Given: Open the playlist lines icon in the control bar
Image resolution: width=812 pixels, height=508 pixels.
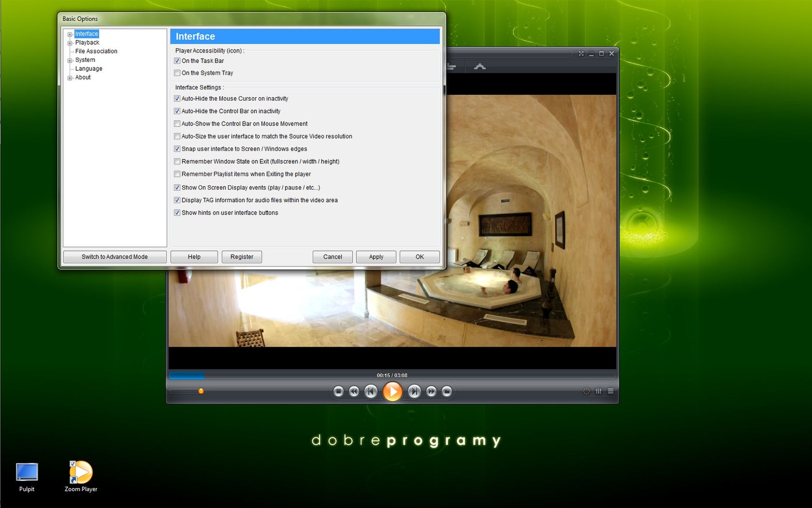Looking at the screenshot, I should point(610,391).
